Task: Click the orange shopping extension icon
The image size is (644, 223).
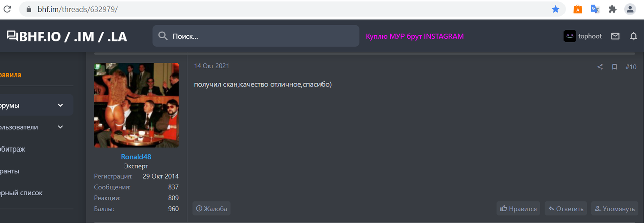Action: pos(578,9)
